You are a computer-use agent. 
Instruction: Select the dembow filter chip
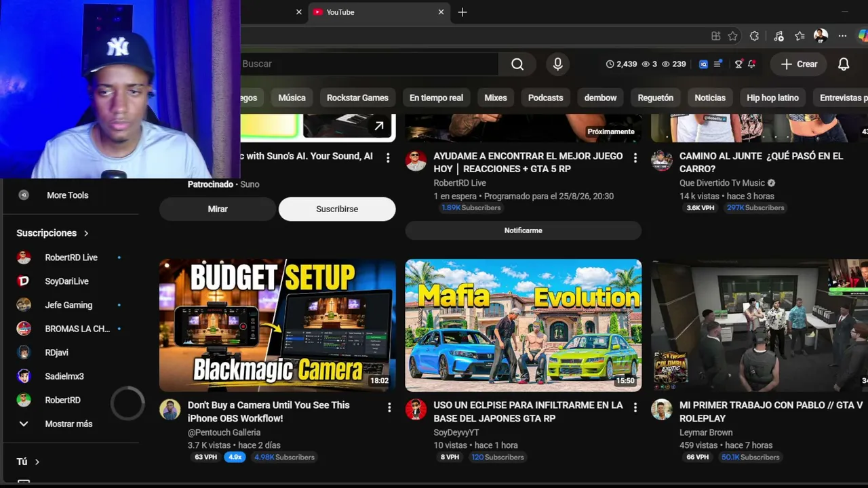click(x=600, y=98)
